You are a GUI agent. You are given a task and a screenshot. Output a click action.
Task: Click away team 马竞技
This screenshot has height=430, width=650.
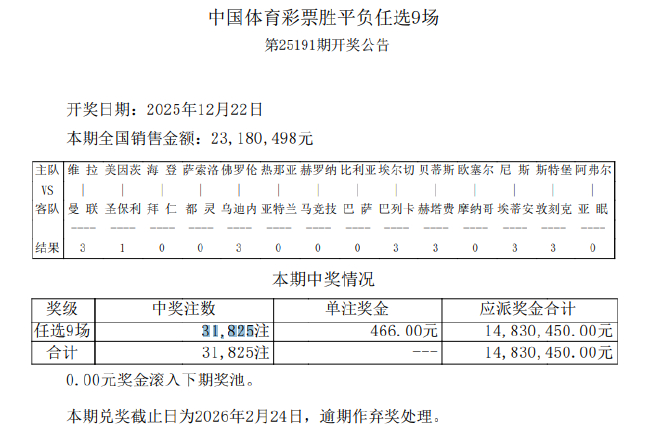(x=318, y=209)
